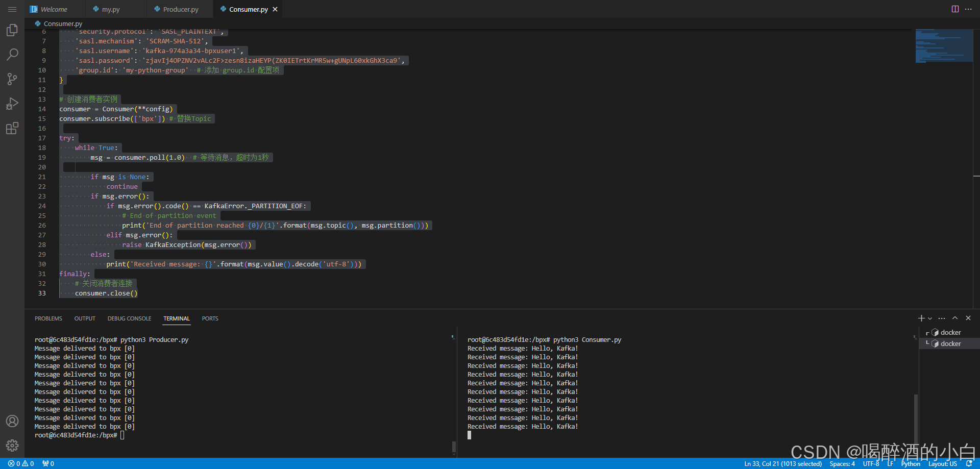The height and width of the screenshot is (469, 980).
Task: Close the bottom panel with X
Action: tap(968, 318)
